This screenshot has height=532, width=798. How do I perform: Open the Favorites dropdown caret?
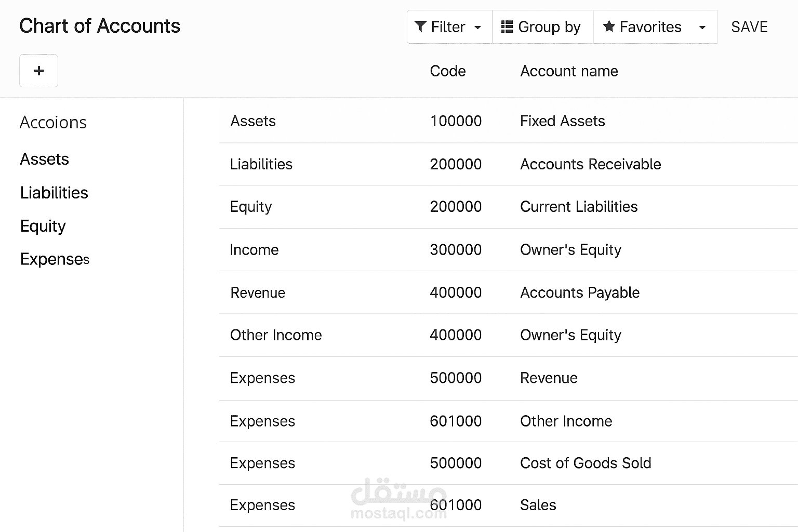(x=702, y=28)
